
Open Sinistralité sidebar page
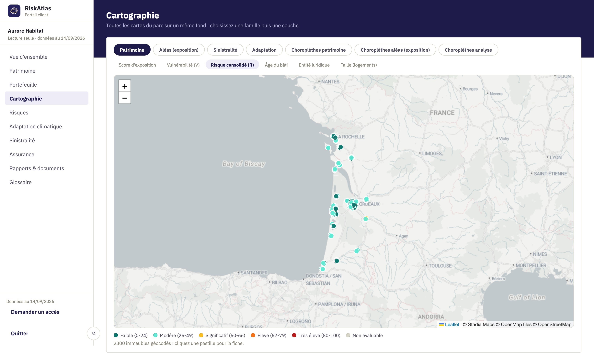[47, 141]
